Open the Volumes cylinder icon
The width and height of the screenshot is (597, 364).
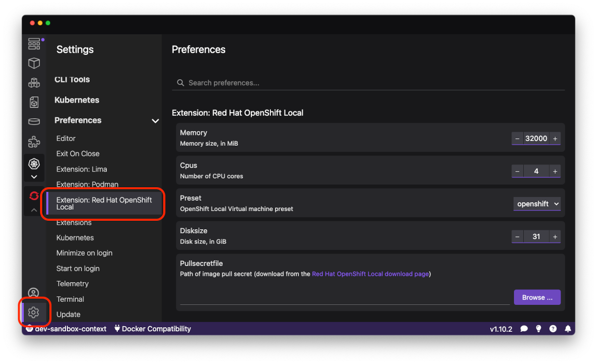(34, 122)
